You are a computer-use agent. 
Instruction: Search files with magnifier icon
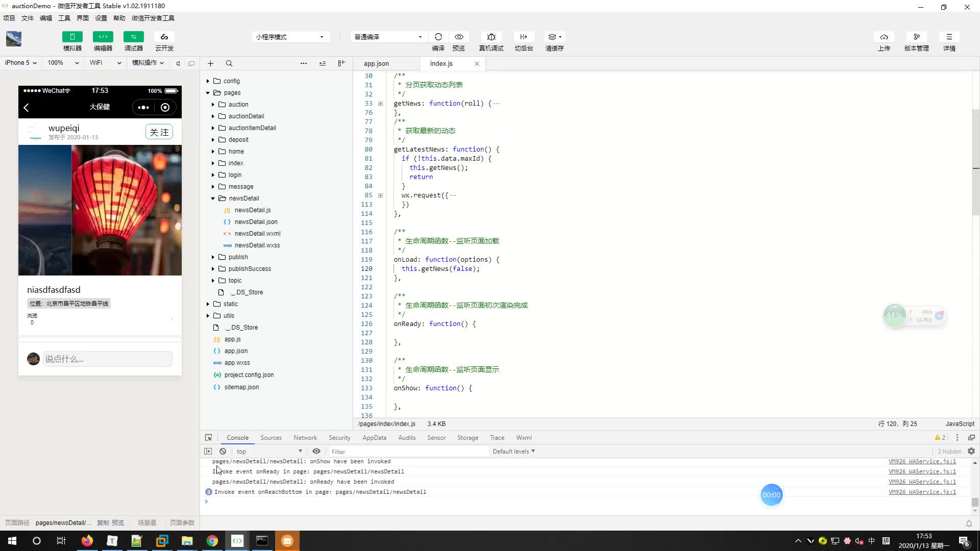(x=229, y=63)
